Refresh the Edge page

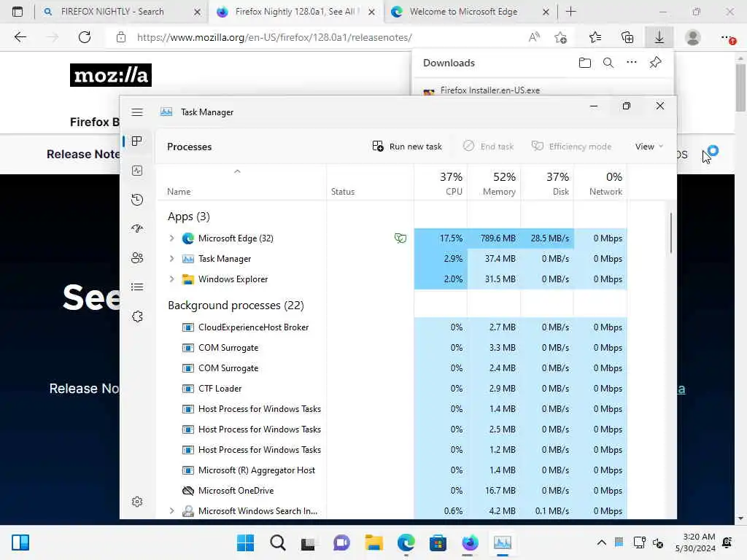click(85, 37)
